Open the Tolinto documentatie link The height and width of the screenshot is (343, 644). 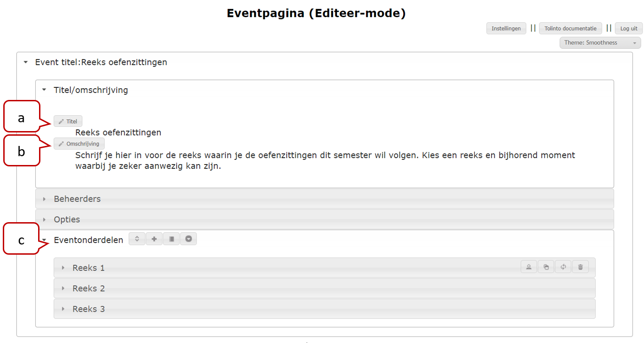[570, 28]
